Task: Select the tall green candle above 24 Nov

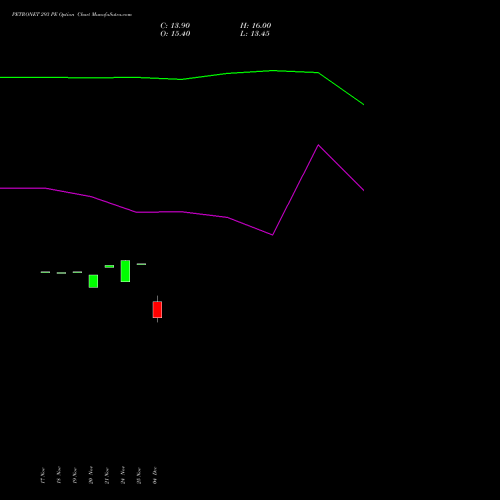Action: pyautogui.click(x=125, y=271)
